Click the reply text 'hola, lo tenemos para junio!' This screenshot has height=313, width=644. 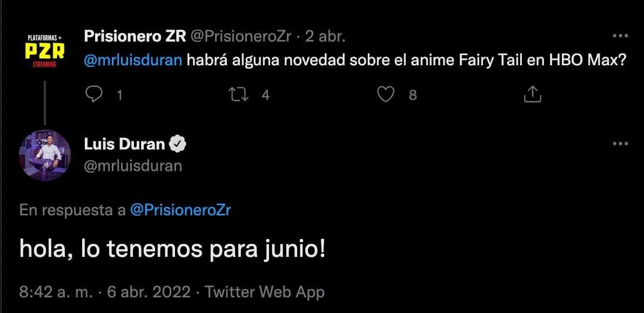(172, 250)
